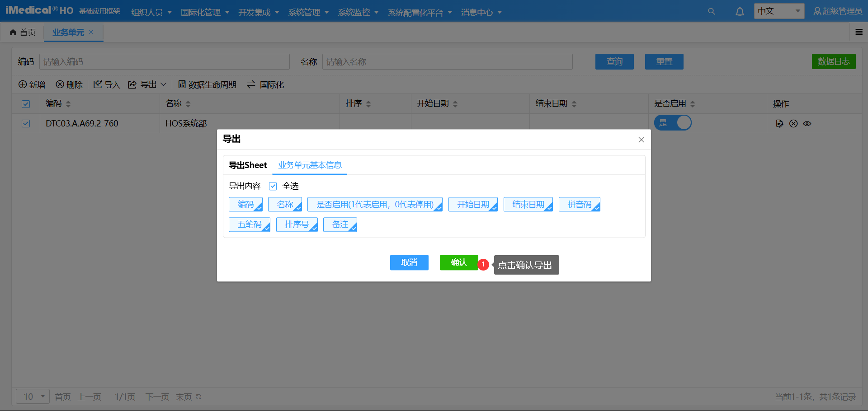The width and height of the screenshot is (868, 411).
Task: Open the 国际化管理 menu dropdown
Action: [x=205, y=12]
